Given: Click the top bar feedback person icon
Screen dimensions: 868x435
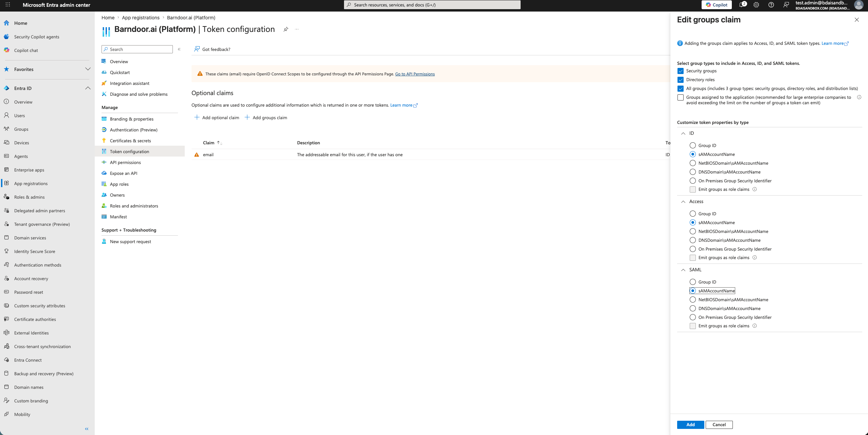Looking at the screenshot, I should pos(786,5).
